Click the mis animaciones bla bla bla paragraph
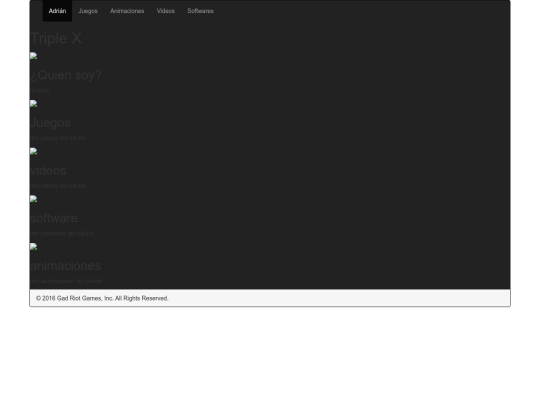 pos(66,281)
